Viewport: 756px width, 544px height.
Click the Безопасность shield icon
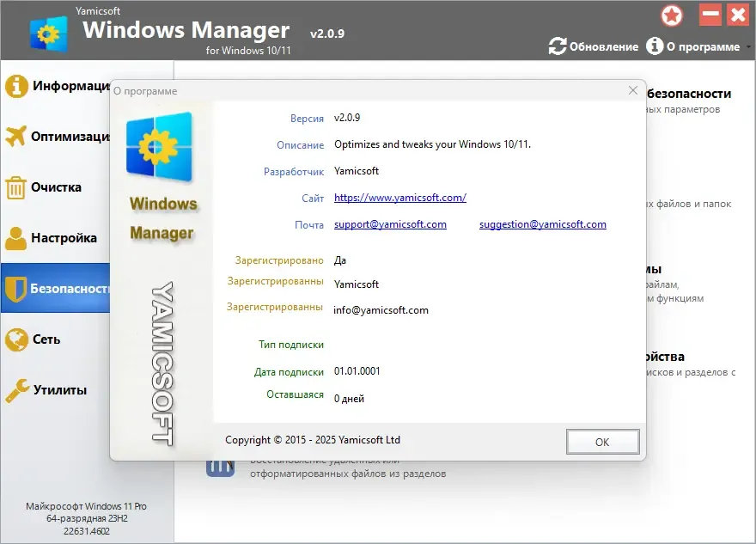point(16,289)
